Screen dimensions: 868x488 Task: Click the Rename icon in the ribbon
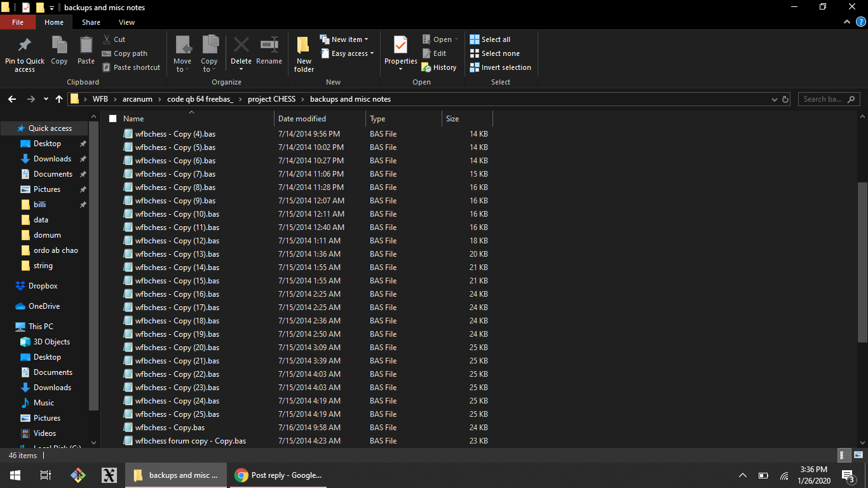(x=269, y=46)
